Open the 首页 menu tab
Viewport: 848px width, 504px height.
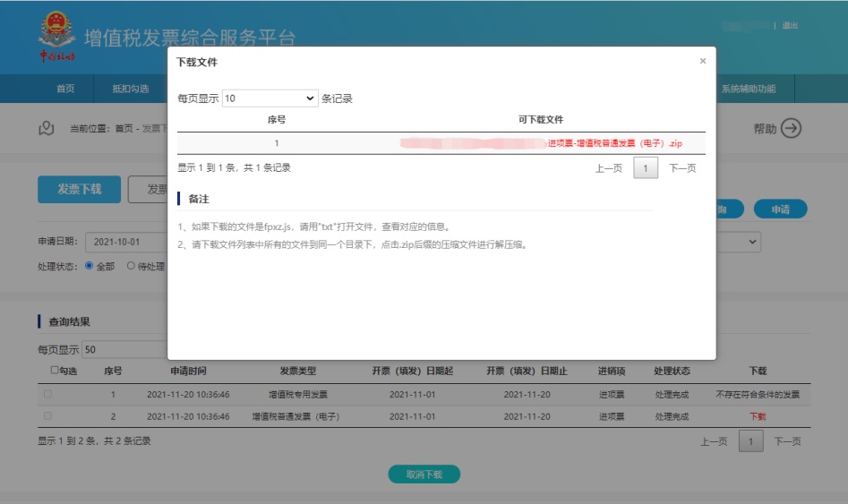[65, 89]
